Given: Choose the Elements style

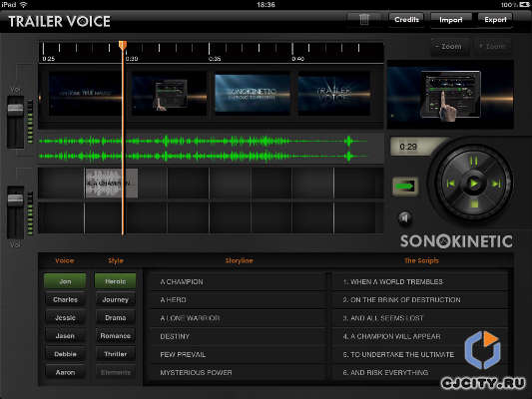Looking at the screenshot, I should 116,372.
